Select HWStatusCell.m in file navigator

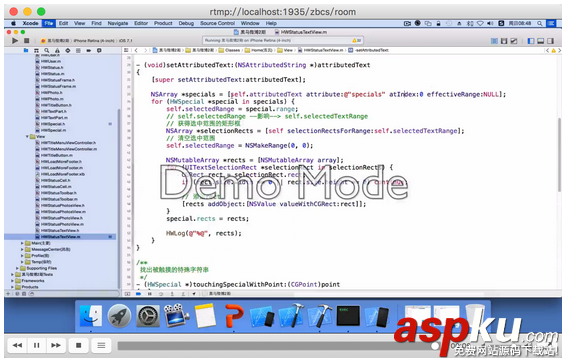56,187
